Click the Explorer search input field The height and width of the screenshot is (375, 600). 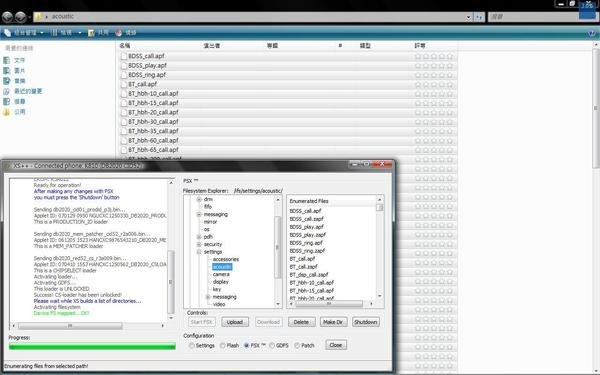click(x=534, y=17)
